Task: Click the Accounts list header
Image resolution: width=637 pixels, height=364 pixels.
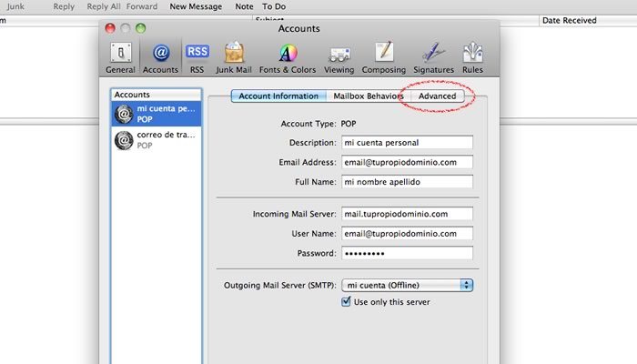Action: [157, 95]
